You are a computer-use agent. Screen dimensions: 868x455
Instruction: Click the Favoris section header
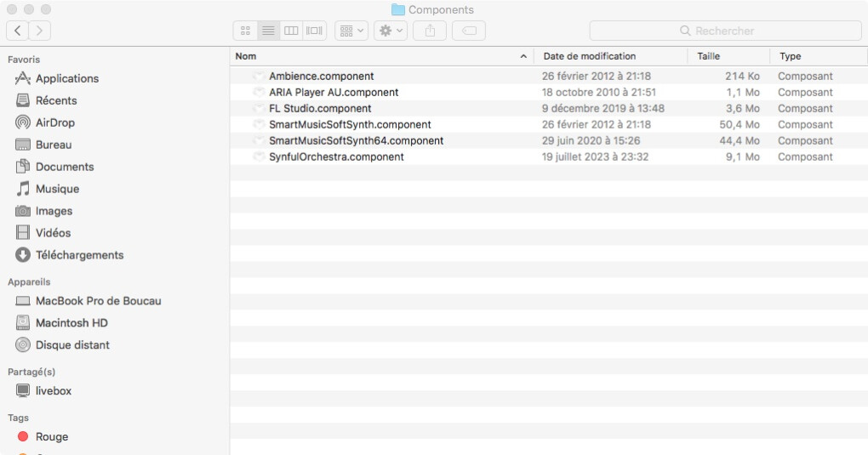(x=24, y=60)
